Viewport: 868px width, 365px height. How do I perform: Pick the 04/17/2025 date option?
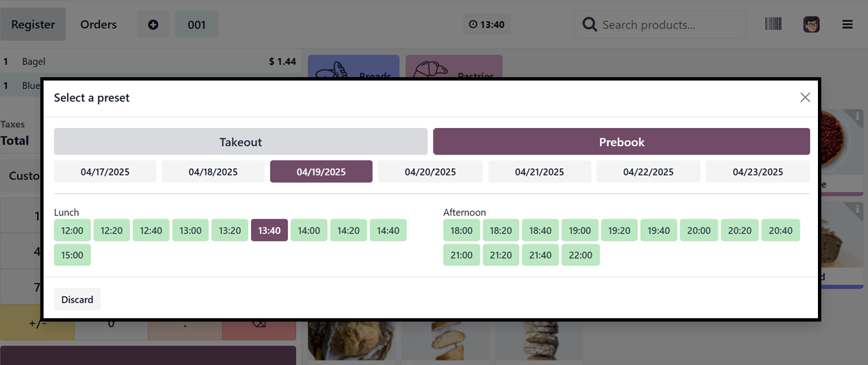pos(105,172)
